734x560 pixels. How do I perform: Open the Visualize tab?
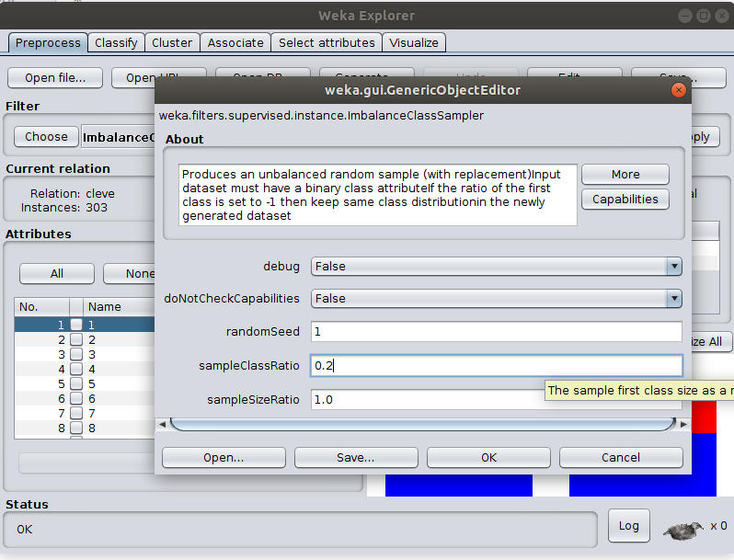[x=414, y=42]
